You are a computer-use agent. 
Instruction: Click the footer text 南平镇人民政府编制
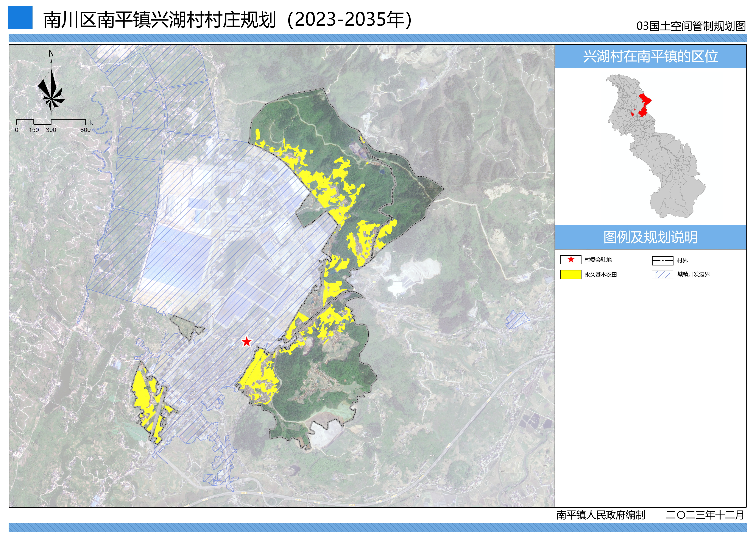pos(601,515)
